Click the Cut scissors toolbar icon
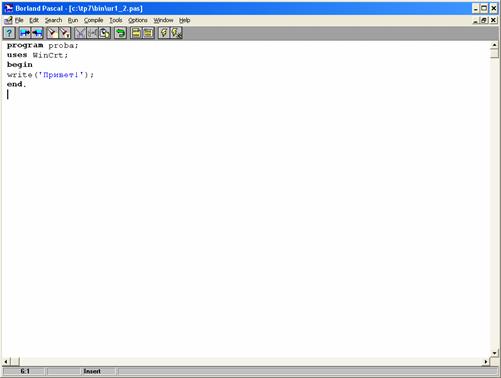This screenshot has width=501, height=378. tap(80, 33)
